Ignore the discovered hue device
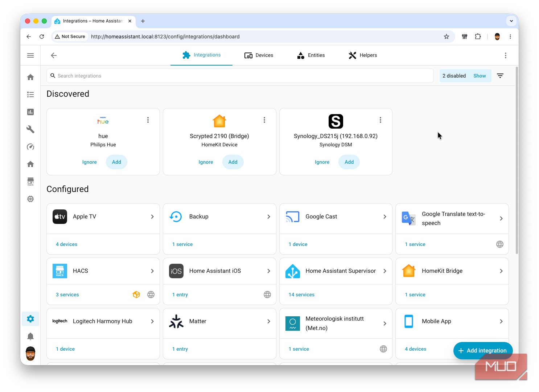Screen dimensions: 539x392 click(x=90, y=162)
